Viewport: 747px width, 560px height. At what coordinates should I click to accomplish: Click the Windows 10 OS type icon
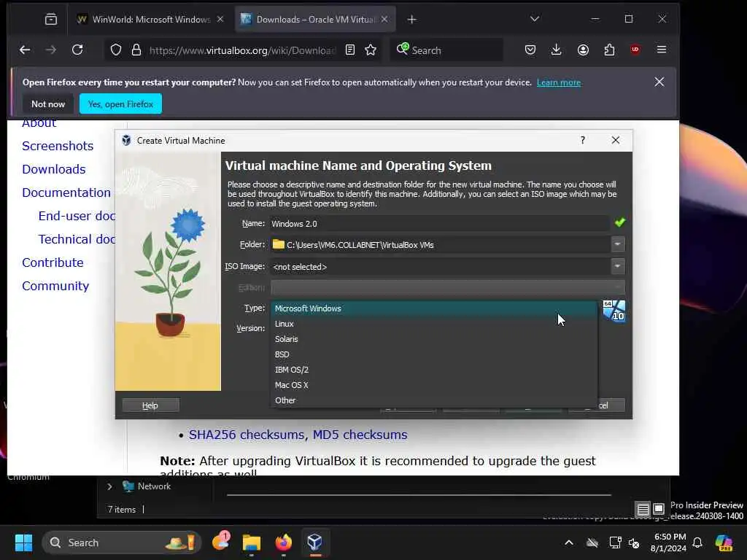pyautogui.click(x=614, y=311)
